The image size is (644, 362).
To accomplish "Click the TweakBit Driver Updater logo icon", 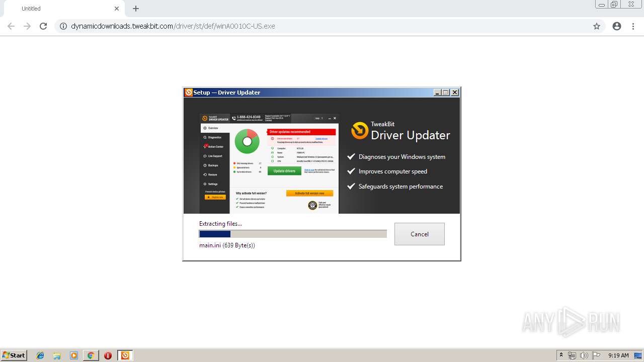I will pyautogui.click(x=359, y=131).
